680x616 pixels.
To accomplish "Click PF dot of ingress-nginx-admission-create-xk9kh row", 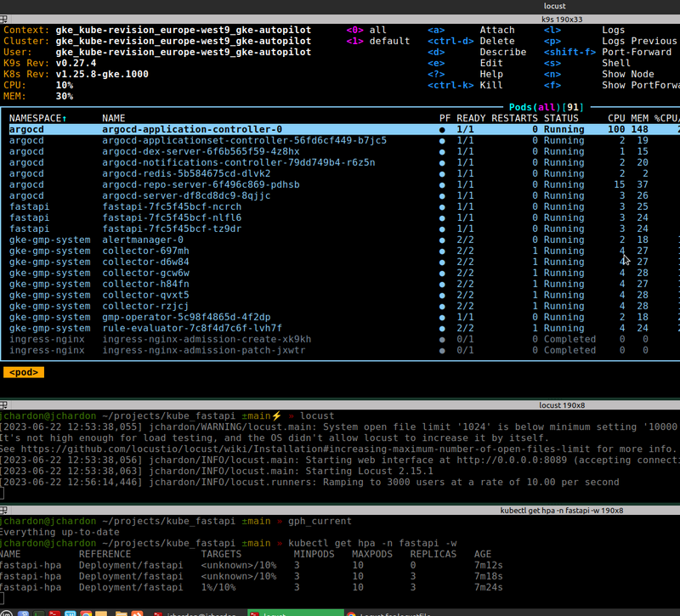I will [x=442, y=340].
